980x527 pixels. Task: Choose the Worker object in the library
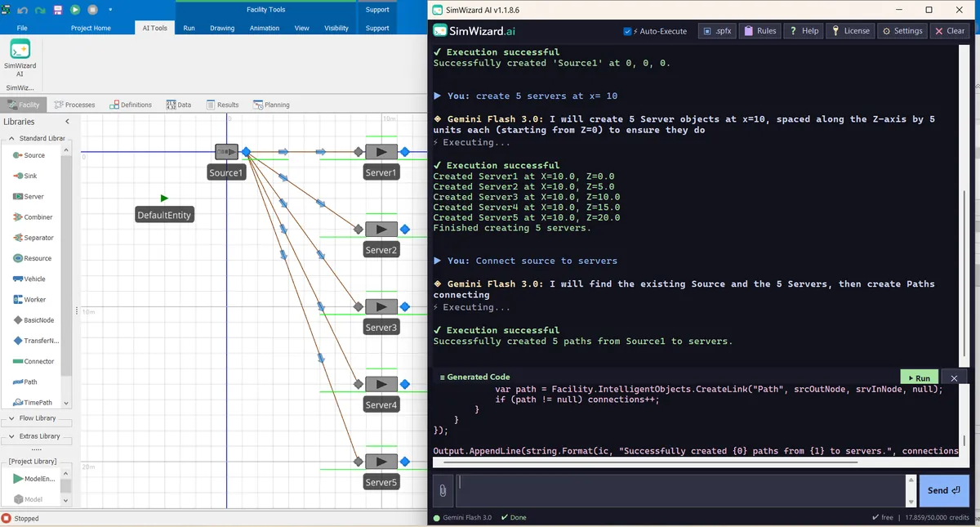click(32, 299)
